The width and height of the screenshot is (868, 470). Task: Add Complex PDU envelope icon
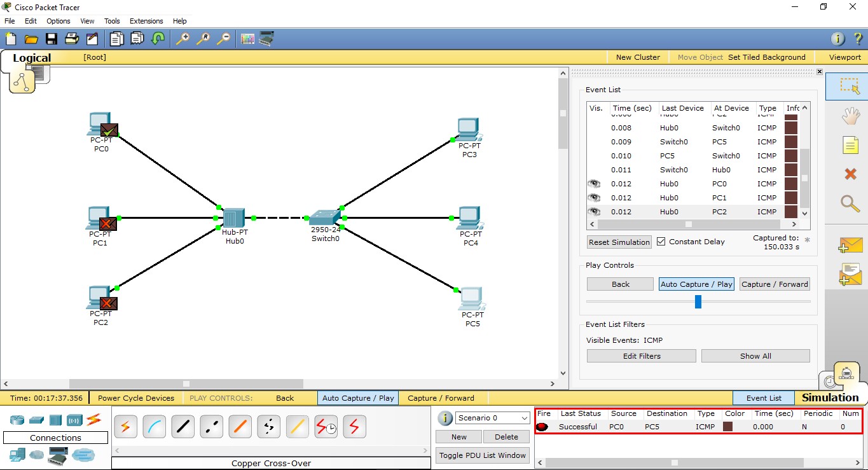(x=850, y=275)
